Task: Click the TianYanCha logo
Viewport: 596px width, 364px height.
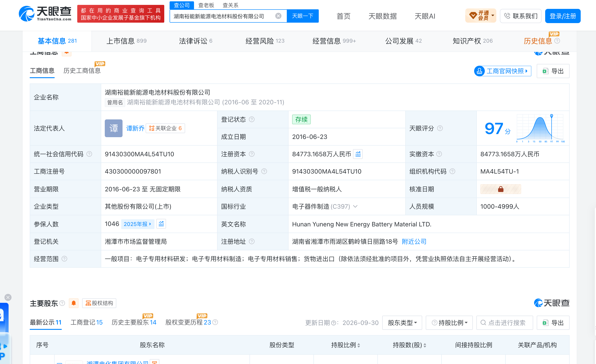Action: coord(45,14)
